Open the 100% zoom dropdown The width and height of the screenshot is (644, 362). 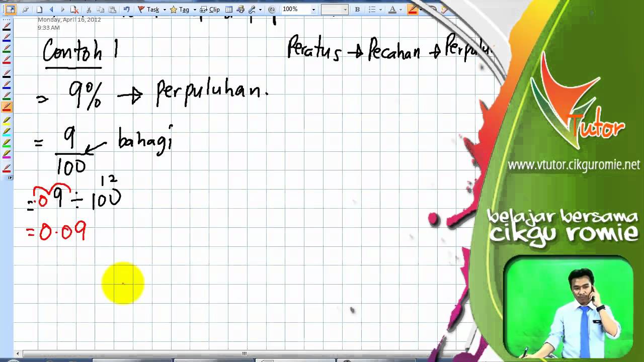click(x=313, y=10)
